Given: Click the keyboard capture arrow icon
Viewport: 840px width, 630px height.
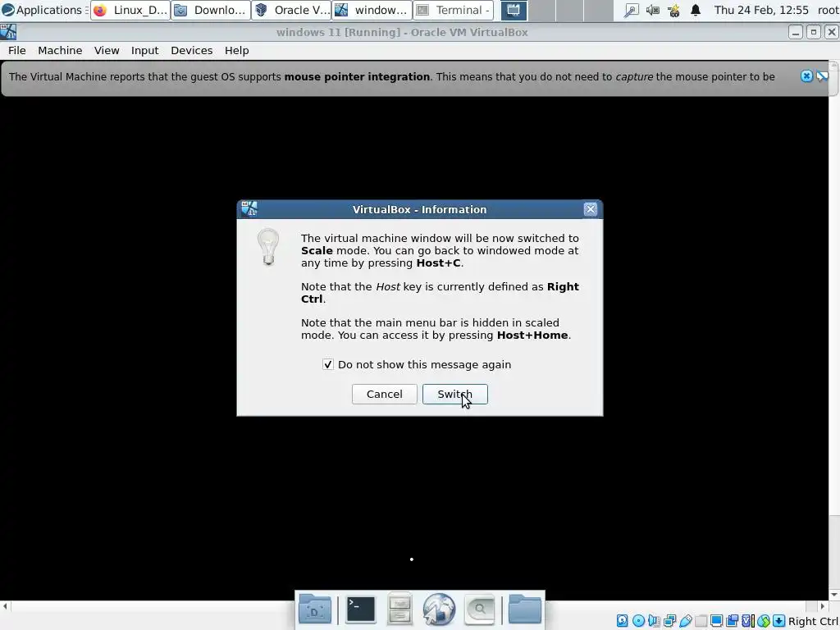Looking at the screenshot, I should [x=778, y=621].
